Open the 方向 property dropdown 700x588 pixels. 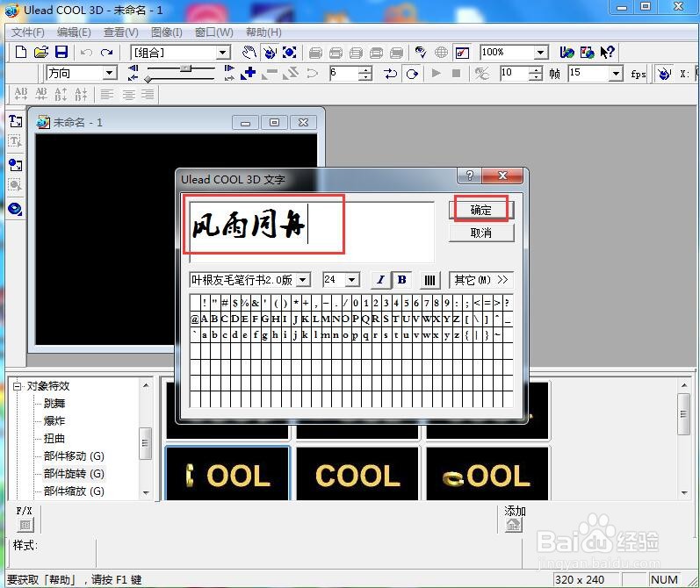110,73
